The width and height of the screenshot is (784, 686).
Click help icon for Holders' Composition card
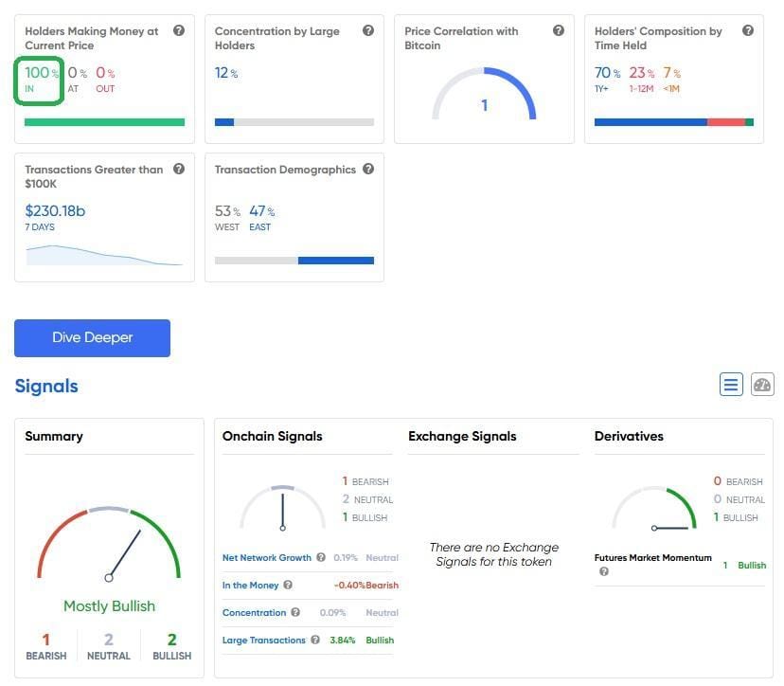748,31
